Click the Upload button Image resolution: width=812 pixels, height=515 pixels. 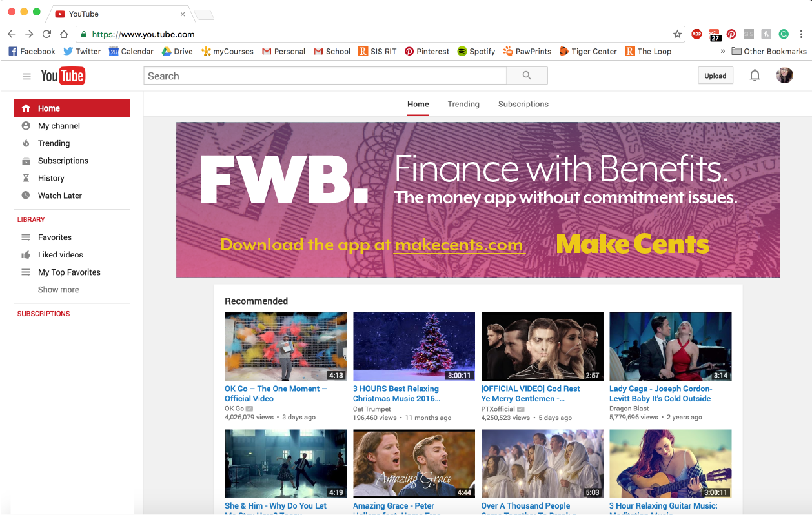click(x=715, y=76)
